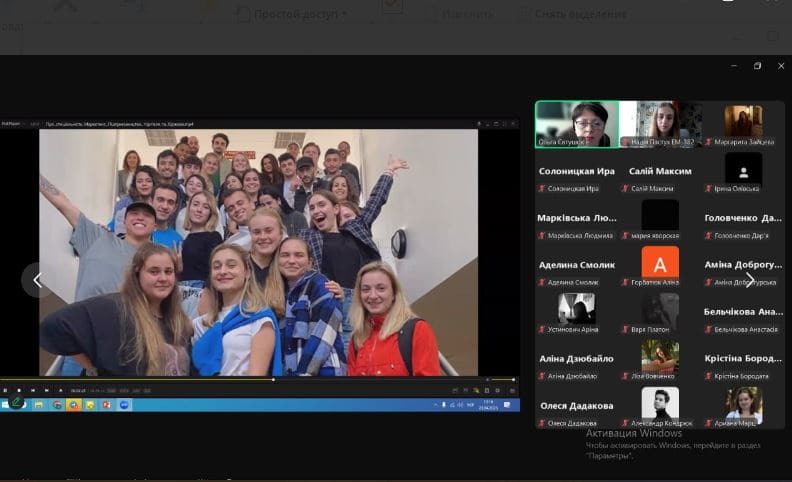Open the yellow app icon on shared taskbar
Screen dimensions: 792x482
90,405
